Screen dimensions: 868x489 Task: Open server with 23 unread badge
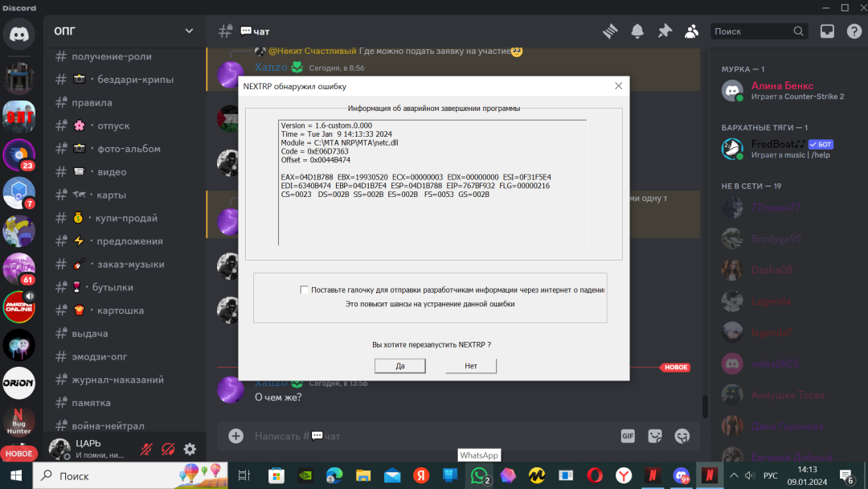click(x=18, y=154)
